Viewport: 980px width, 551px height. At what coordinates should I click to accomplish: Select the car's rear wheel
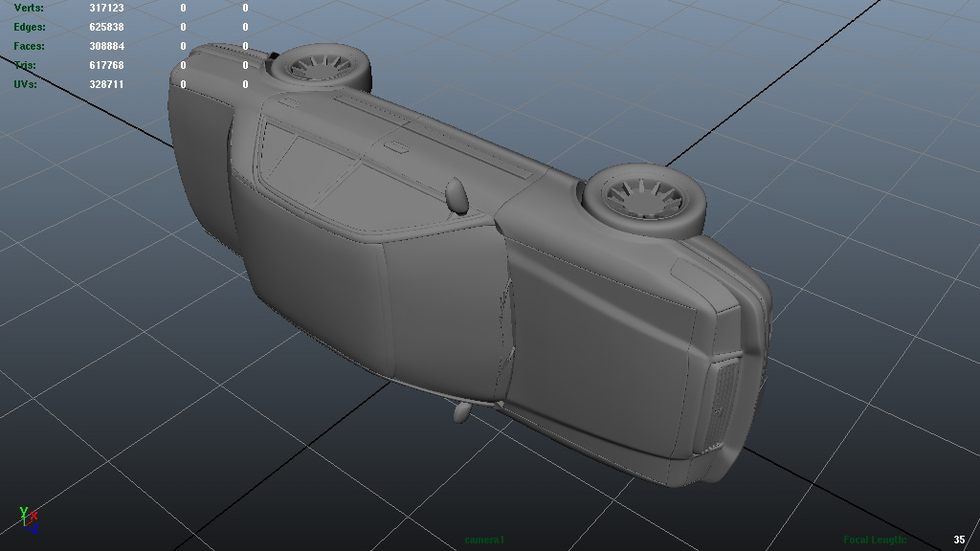[321, 68]
